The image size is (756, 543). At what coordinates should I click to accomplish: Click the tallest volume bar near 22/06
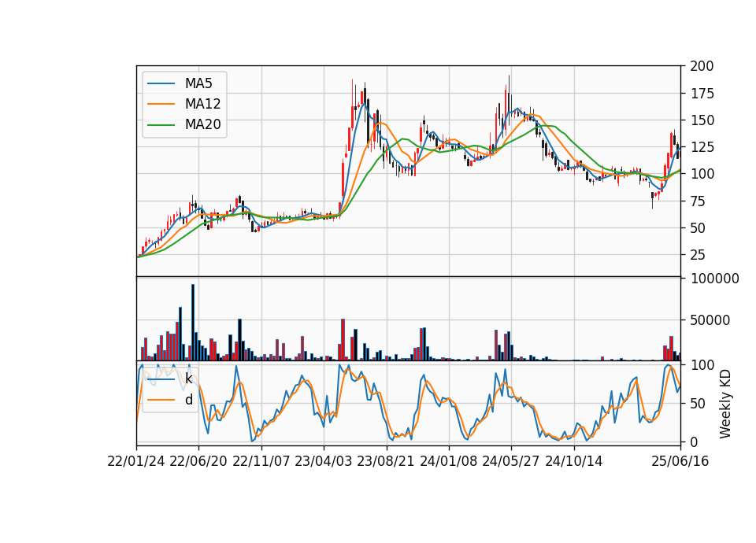[193, 323]
